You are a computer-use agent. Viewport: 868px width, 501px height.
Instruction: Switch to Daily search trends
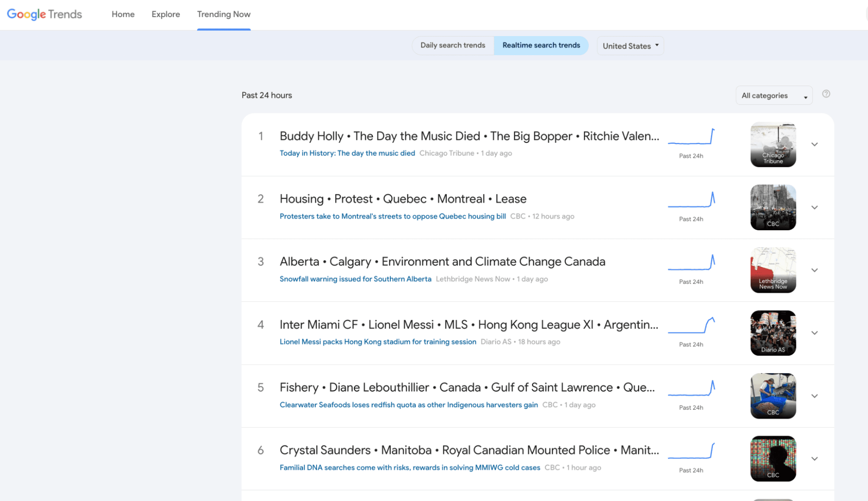click(x=452, y=45)
